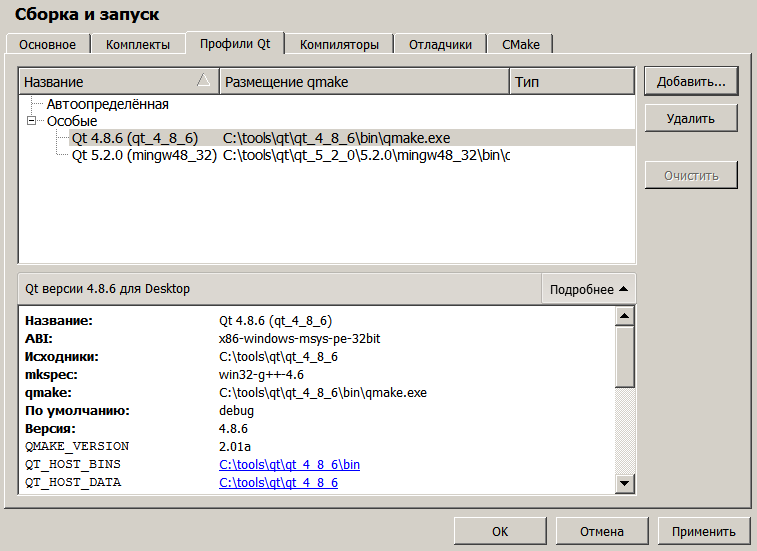Click the Qt версии 4.8.6 для Desktop label
The image size is (757, 551).
[107, 289]
